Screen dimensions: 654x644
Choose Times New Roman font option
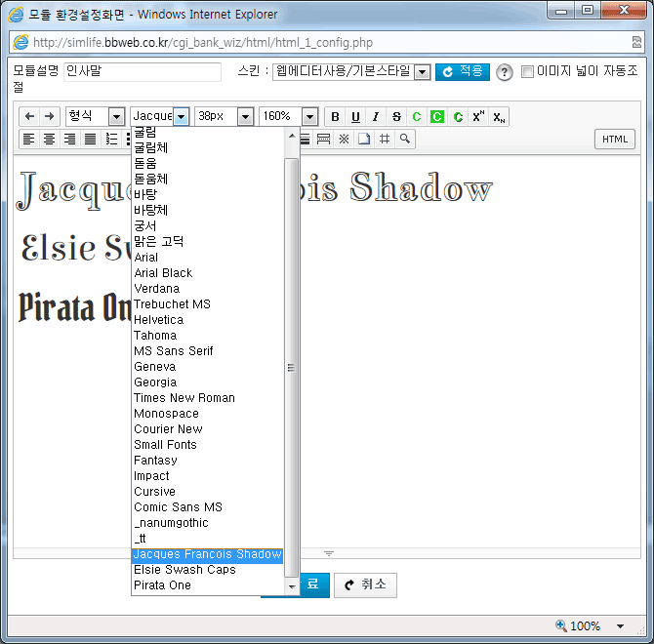184,398
